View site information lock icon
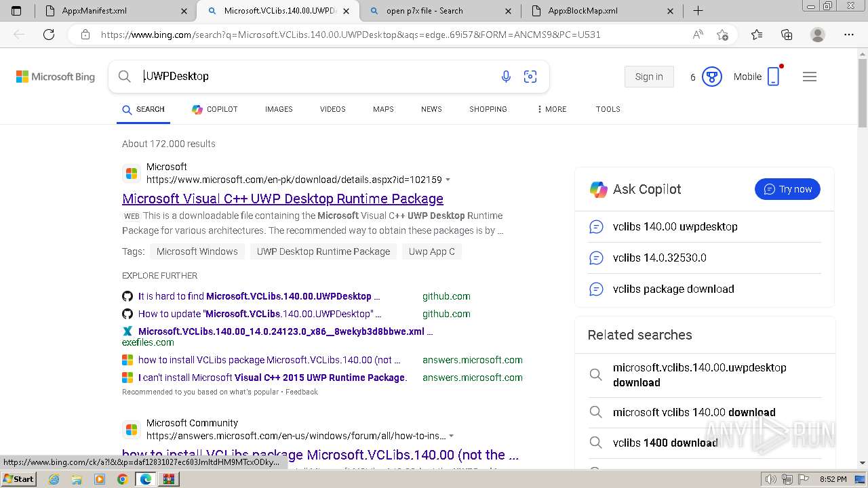 [x=85, y=35]
